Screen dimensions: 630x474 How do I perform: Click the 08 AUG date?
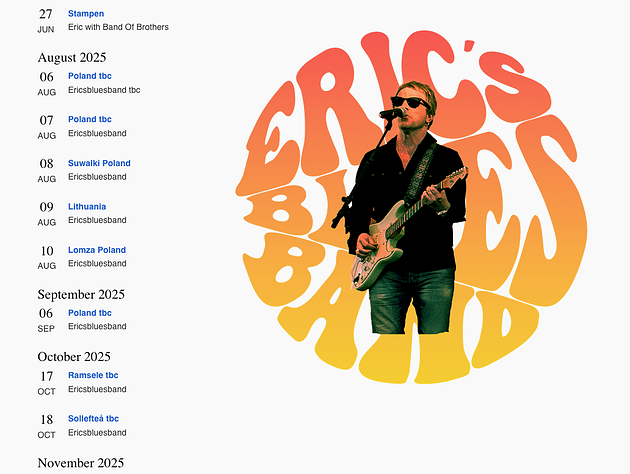[x=47, y=170]
